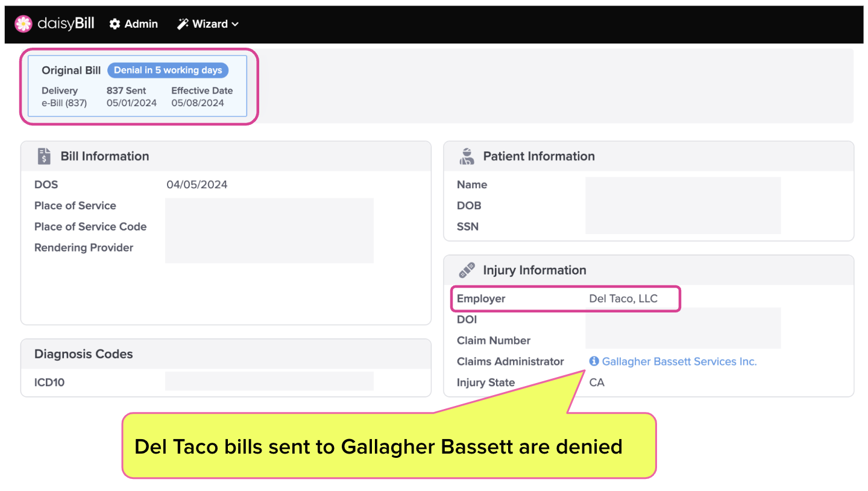Click the info icon beside Gallagher Bassett

click(x=594, y=361)
